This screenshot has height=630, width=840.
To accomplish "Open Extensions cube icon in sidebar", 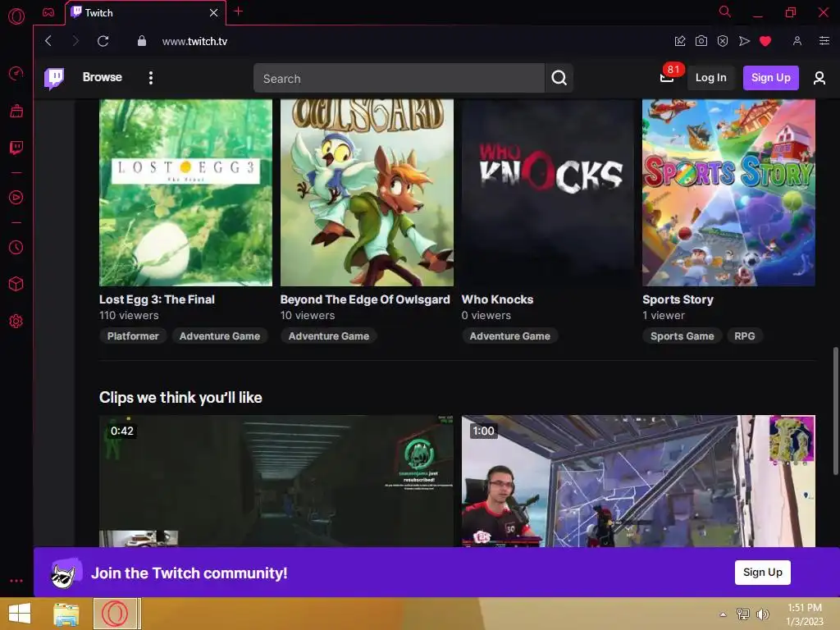I will click(16, 284).
